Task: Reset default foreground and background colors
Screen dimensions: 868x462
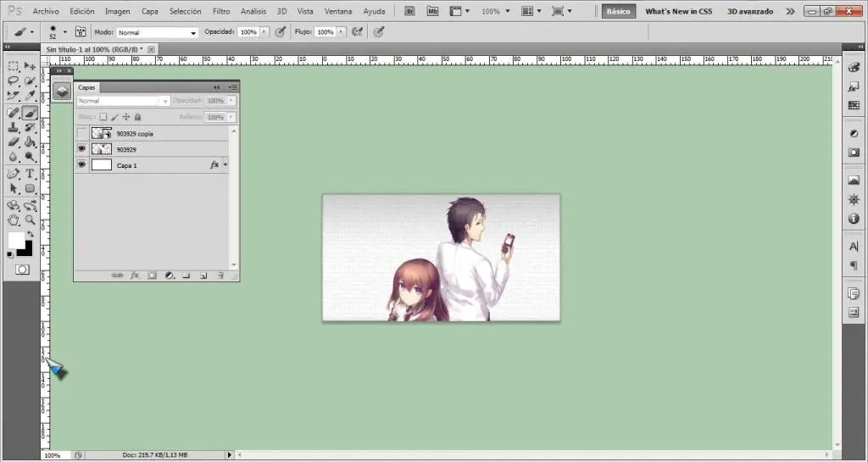Action: (x=10, y=255)
